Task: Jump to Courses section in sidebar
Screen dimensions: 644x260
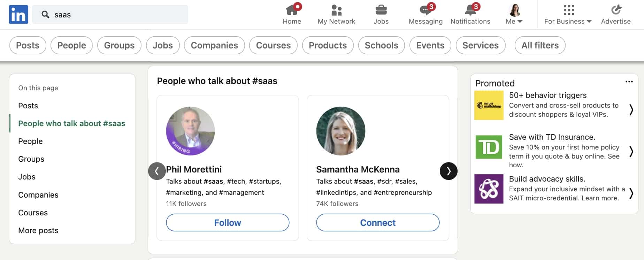Action: point(33,213)
